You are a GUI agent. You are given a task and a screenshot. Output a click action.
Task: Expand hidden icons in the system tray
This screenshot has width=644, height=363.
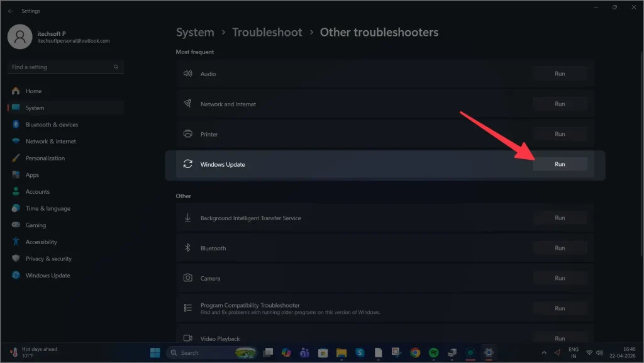545,352
